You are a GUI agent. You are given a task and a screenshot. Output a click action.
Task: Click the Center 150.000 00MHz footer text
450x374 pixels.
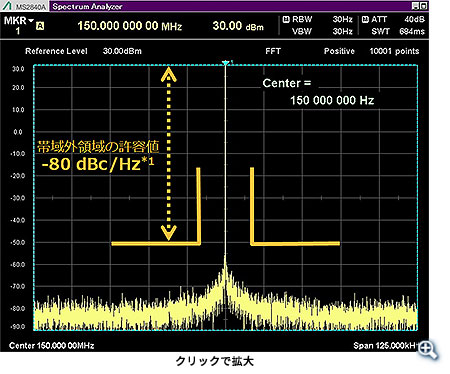point(52,345)
